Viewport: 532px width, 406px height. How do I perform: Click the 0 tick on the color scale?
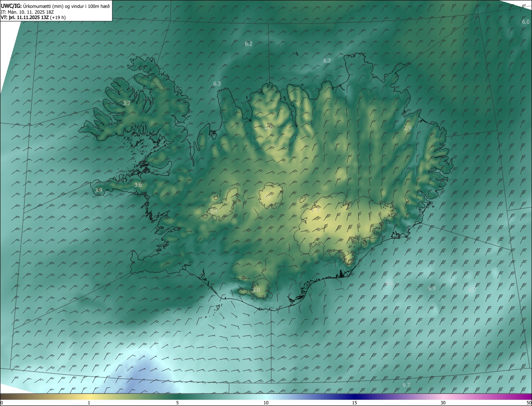pyautogui.click(x=2, y=403)
